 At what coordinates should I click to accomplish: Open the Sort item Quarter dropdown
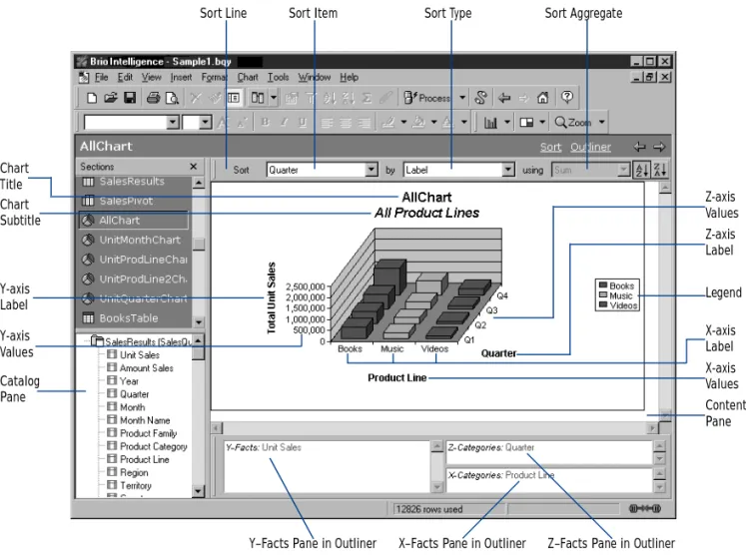[x=372, y=170]
